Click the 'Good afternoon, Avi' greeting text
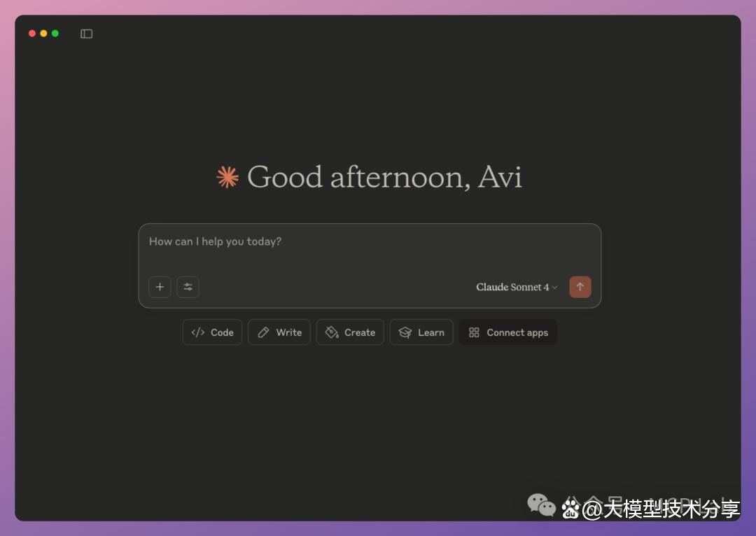The width and height of the screenshot is (756, 536). point(384,177)
